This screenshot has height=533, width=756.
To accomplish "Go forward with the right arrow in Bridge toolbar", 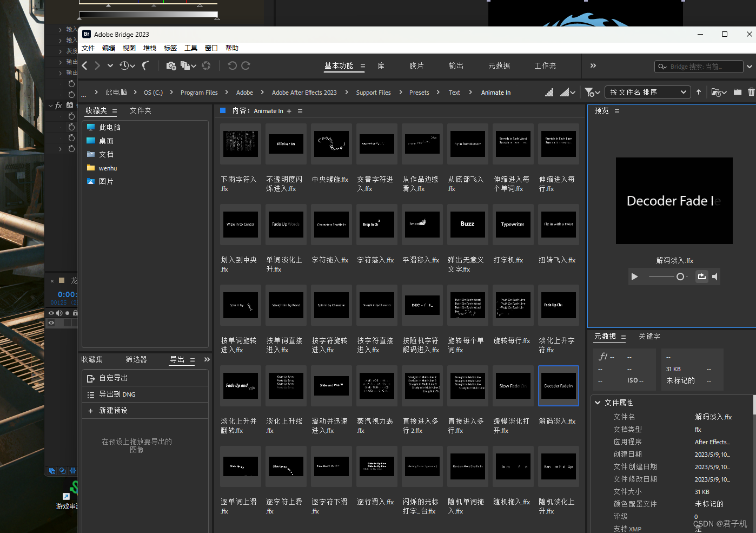I will click(x=97, y=65).
